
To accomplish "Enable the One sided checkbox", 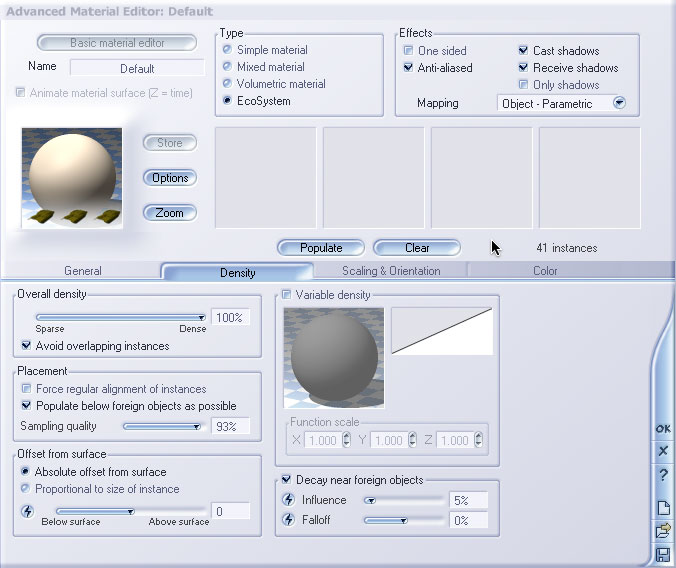I will 408,51.
